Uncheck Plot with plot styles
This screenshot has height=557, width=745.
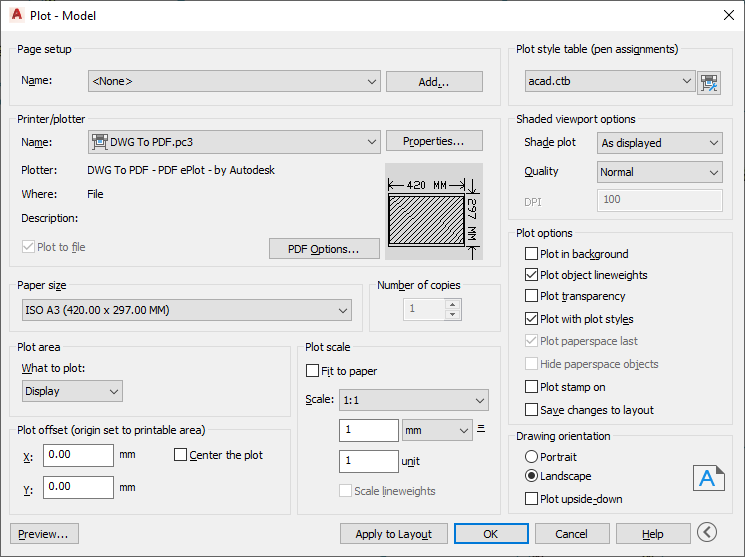pyautogui.click(x=531, y=318)
